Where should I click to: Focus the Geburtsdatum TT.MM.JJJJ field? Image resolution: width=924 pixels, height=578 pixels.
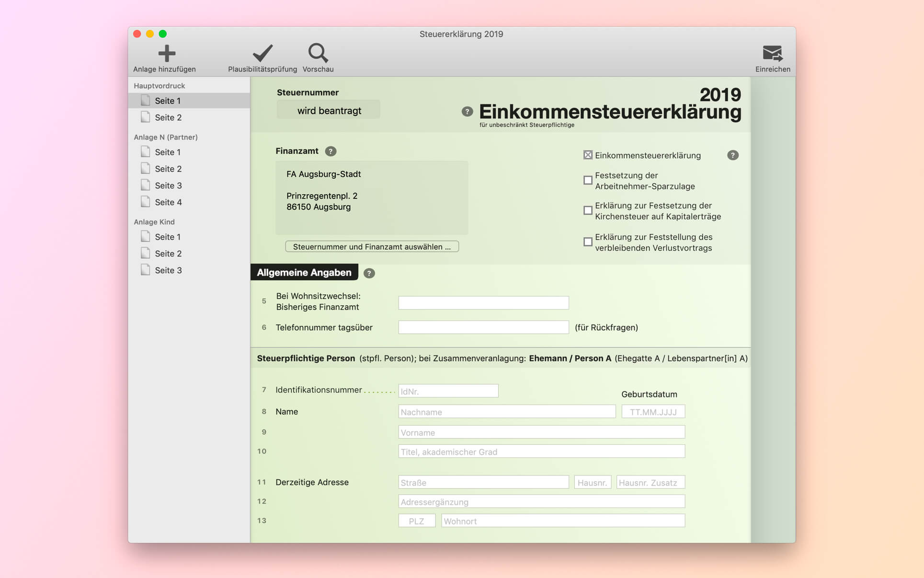pyautogui.click(x=653, y=412)
